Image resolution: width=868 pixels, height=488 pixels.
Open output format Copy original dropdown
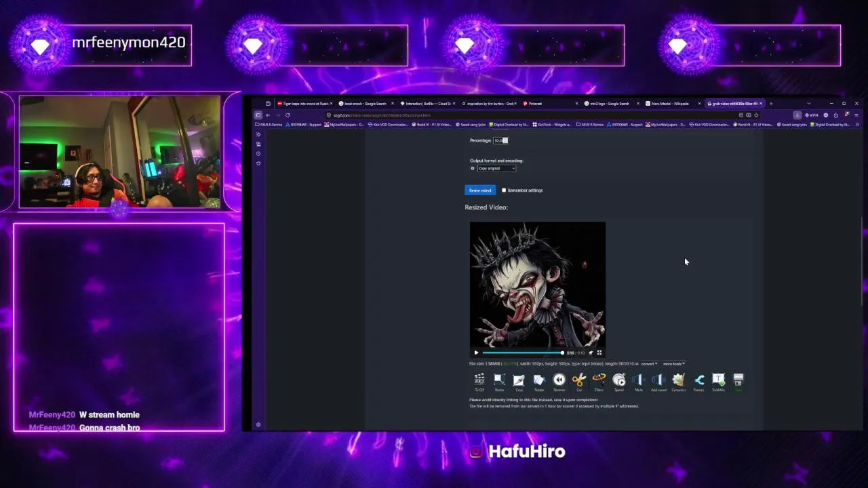coord(496,168)
